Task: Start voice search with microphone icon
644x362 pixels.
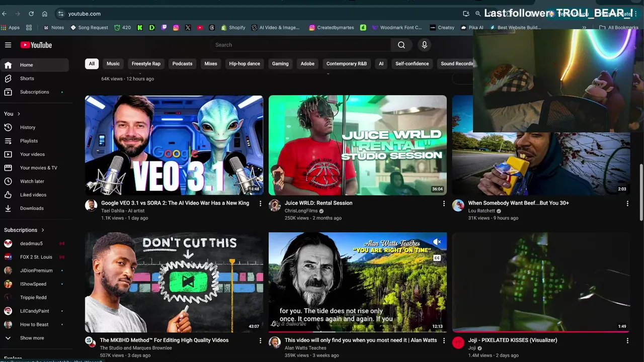Action: point(425,45)
